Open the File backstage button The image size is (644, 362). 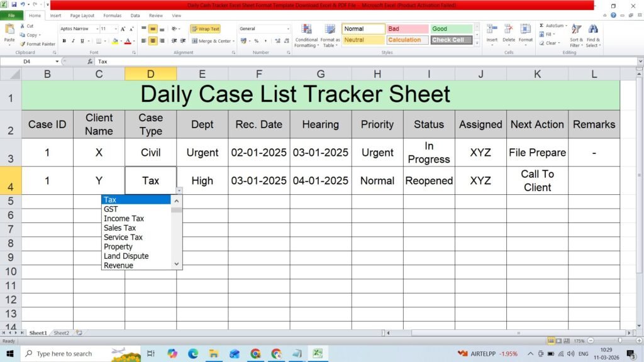(11, 16)
